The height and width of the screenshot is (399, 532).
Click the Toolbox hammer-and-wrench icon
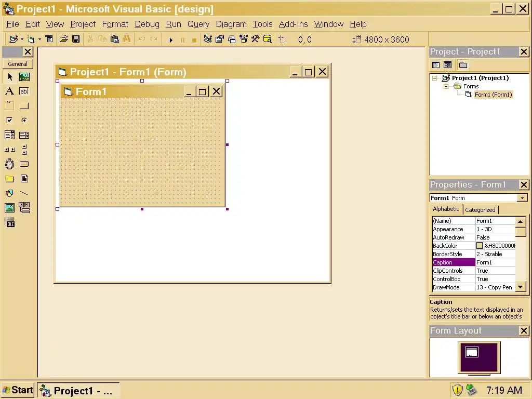[256, 39]
